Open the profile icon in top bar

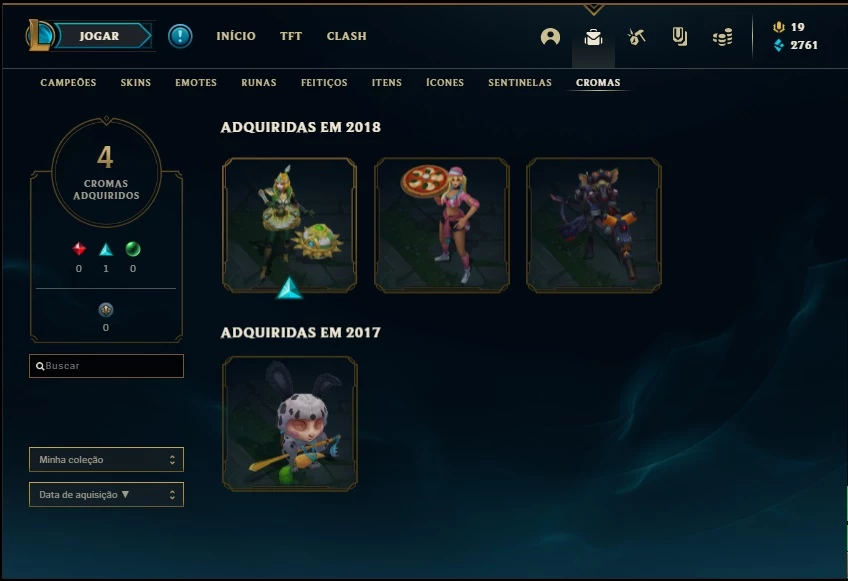[550, 37]
